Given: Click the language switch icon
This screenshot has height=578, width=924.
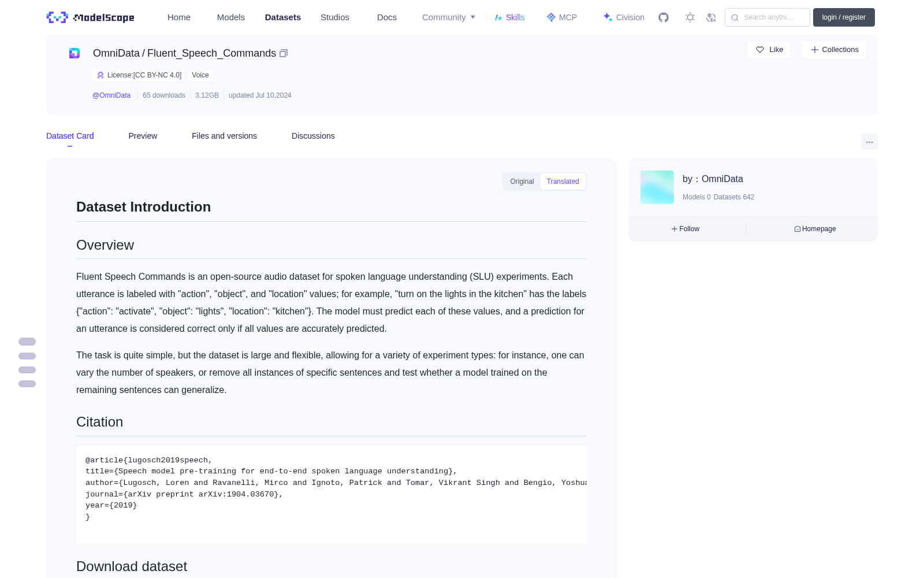Looking at the screenshot, I should coord(711,17).
